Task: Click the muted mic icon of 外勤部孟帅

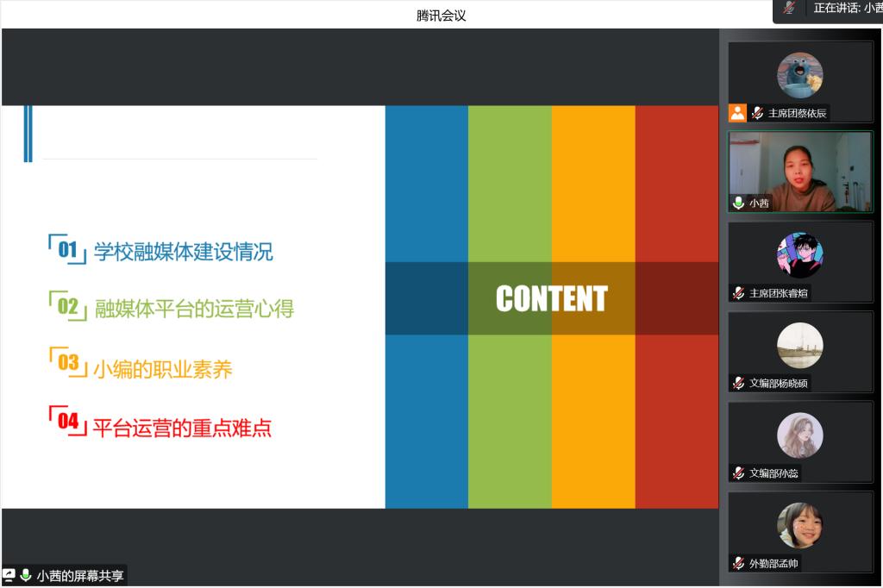Action: click(738, 563)
